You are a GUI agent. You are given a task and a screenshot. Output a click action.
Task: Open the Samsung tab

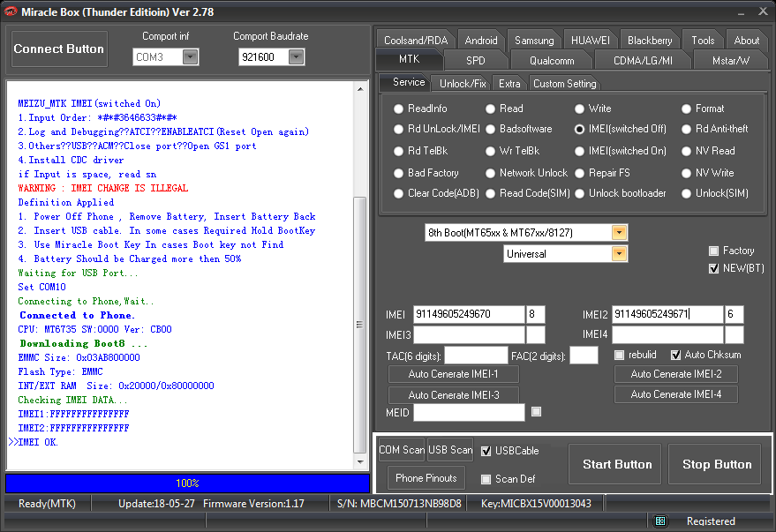pyautogui.click(x=534, y=40)
